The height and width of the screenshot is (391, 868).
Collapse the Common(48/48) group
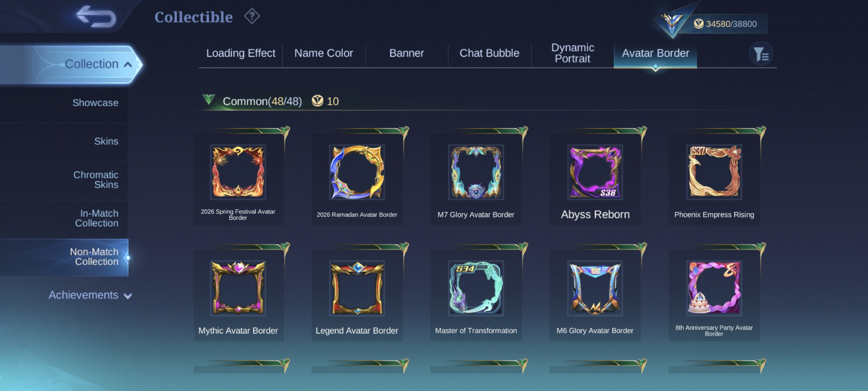click(x=209, y=100)
